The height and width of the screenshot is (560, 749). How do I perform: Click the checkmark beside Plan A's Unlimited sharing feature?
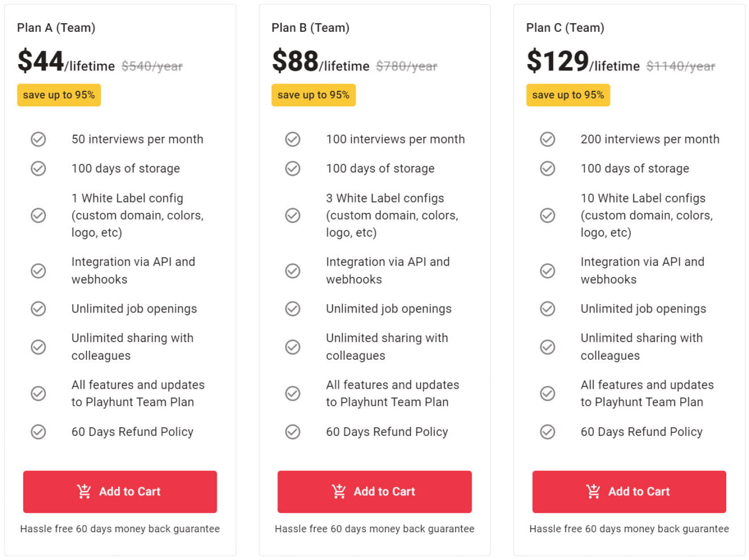pos(39,347)
